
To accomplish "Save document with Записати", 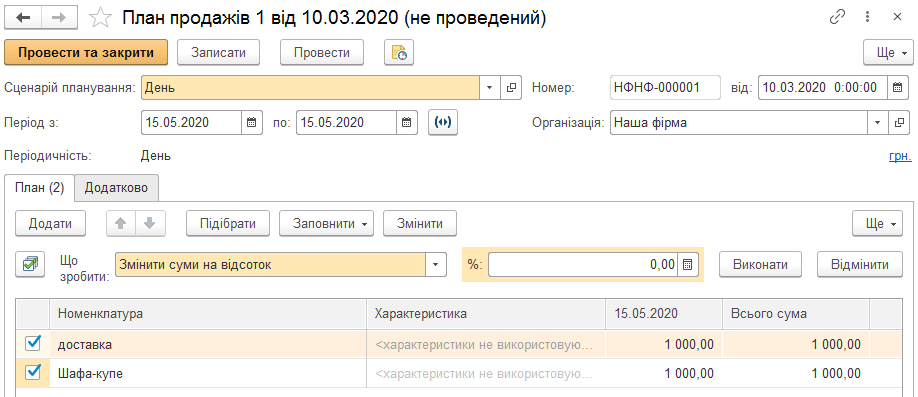I will 218,53.
